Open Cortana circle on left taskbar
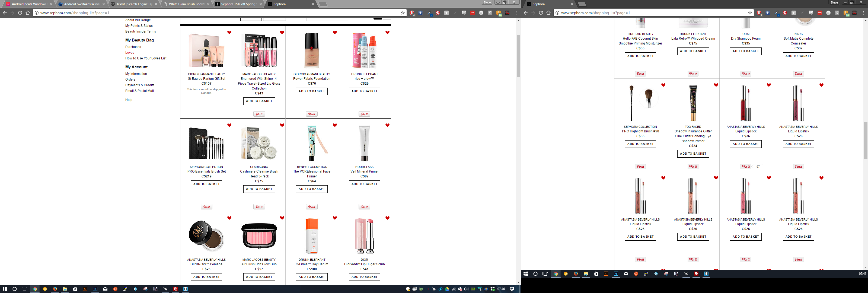 [x=14, y=289]
